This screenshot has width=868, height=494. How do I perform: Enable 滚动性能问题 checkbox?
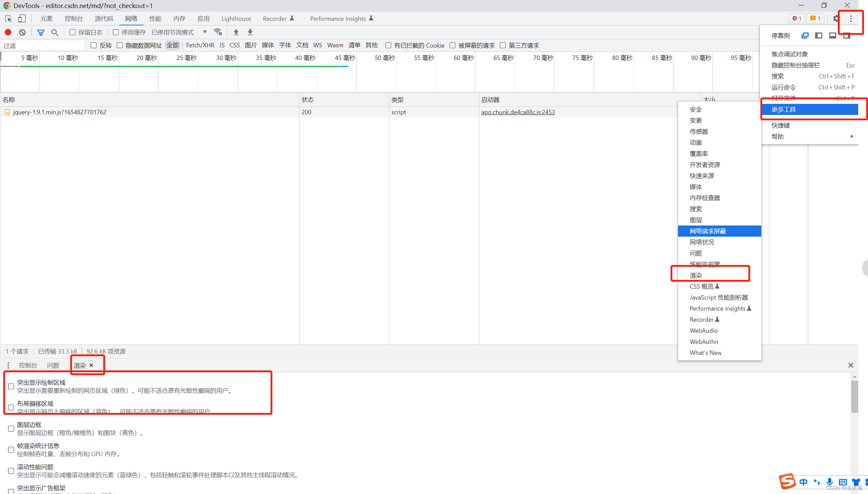(11, 471)
